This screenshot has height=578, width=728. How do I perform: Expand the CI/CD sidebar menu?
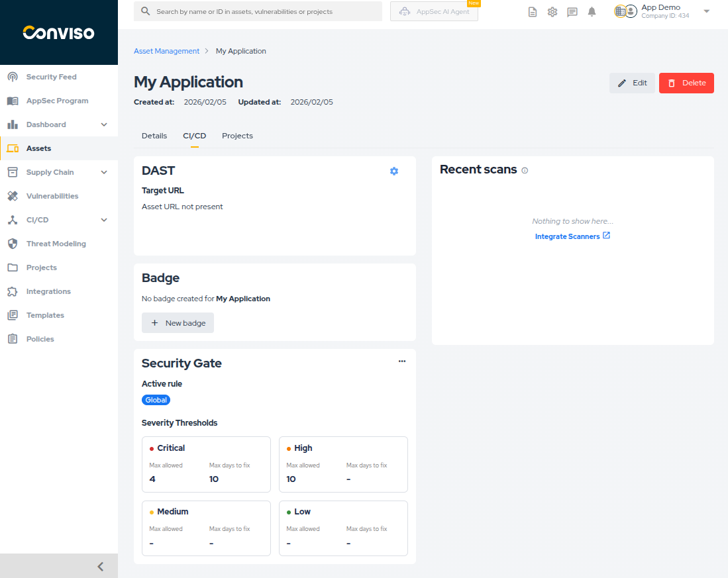point(104,220)
